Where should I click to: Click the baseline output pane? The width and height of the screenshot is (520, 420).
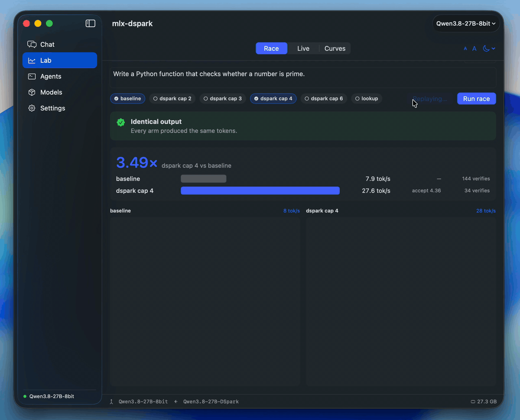tap(205, 302)
